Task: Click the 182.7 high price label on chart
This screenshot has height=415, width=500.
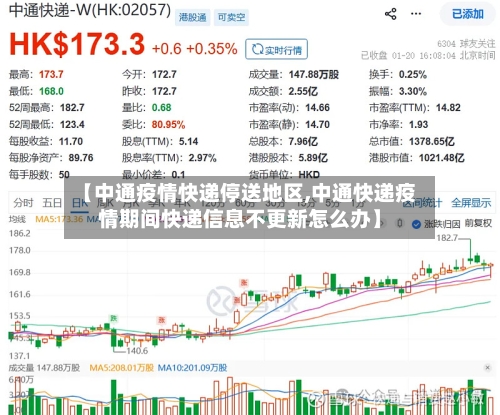Action: [x=447, y=238]
